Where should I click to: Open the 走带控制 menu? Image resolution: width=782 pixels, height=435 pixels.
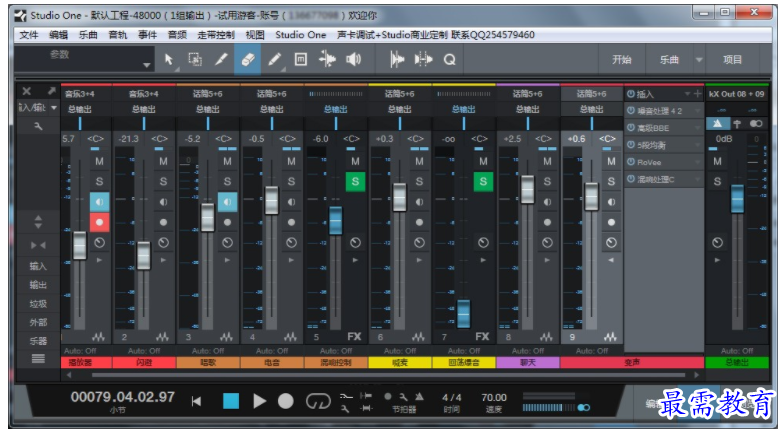click(x=216, y=35)
